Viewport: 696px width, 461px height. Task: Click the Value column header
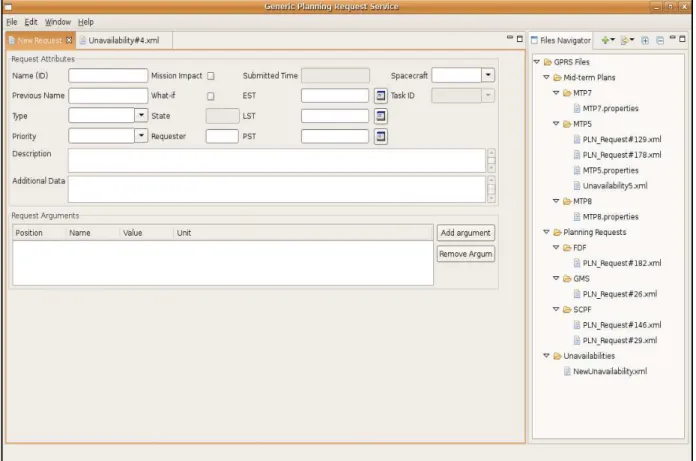click(x=146, y=233)
